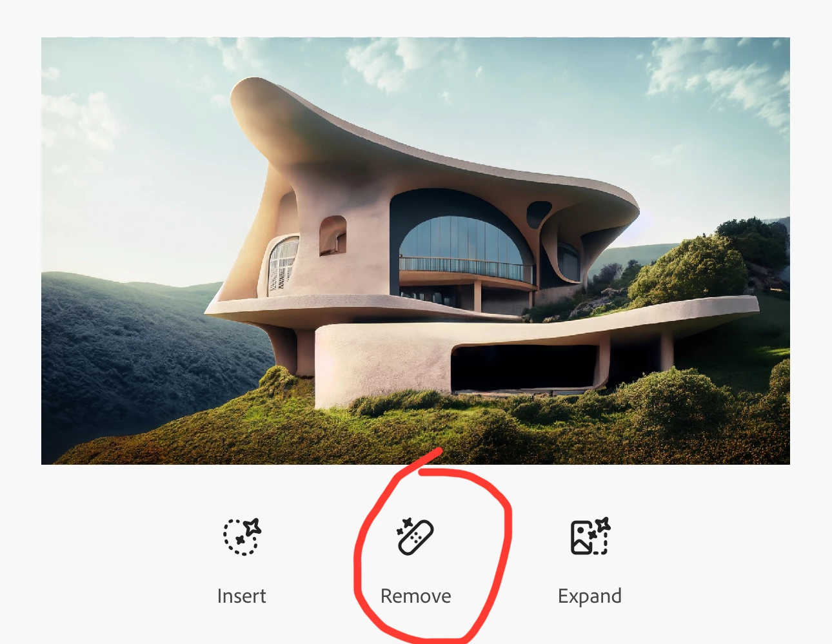Image resolution: width=832 pixels, height=644 pixels.
Task: Click the big green bush beside the house
Action: [687, 271]
